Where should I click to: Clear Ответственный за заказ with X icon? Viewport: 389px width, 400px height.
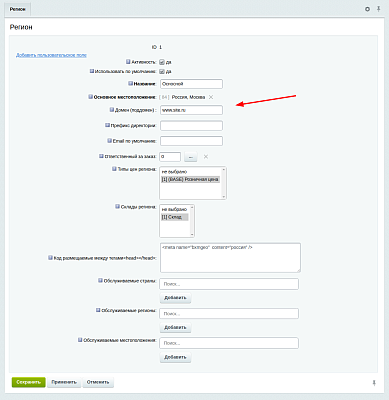pyautogui.click(x=206, y=156)
